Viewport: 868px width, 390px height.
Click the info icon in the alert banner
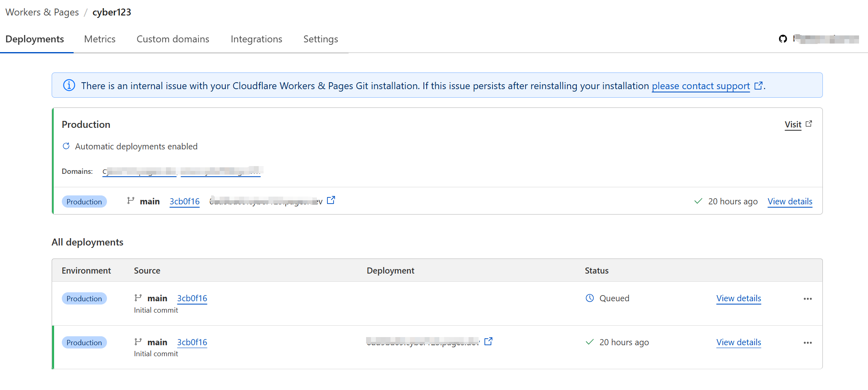point(69,85)
